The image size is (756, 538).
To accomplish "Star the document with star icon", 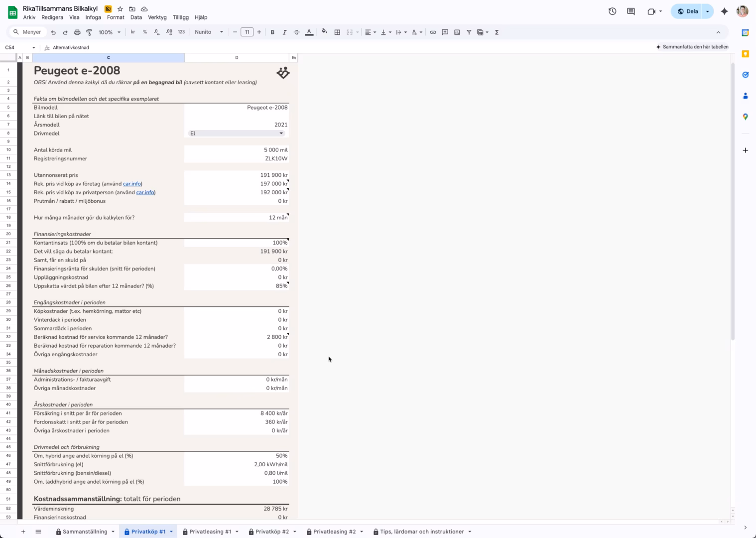I will coord(120,9).
